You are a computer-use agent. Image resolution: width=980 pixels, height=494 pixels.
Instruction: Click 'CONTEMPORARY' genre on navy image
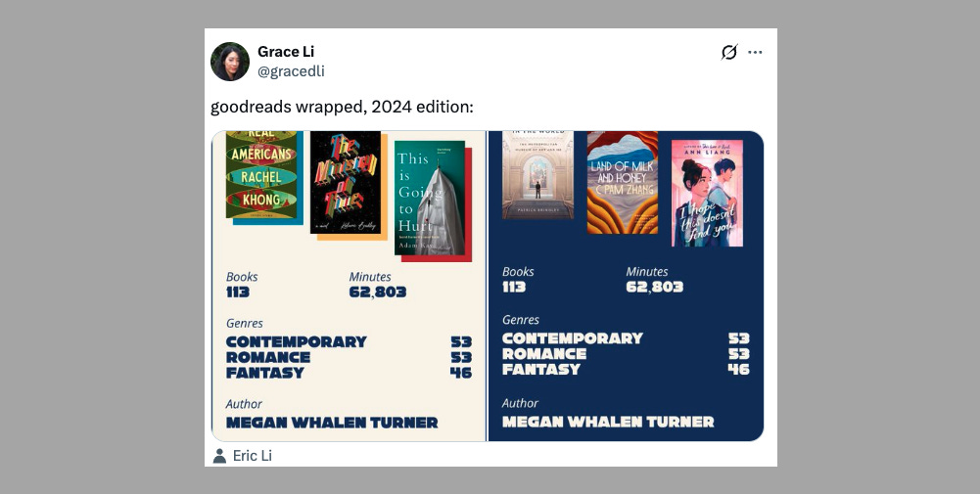573,338
